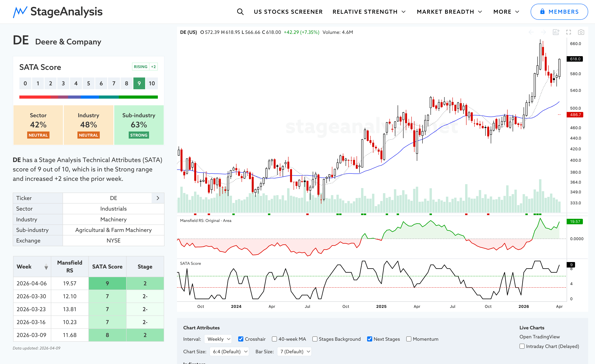The image size is (595, 364).
Task: Open the Bar Size dropdown
Action: [x=294, y=351]
